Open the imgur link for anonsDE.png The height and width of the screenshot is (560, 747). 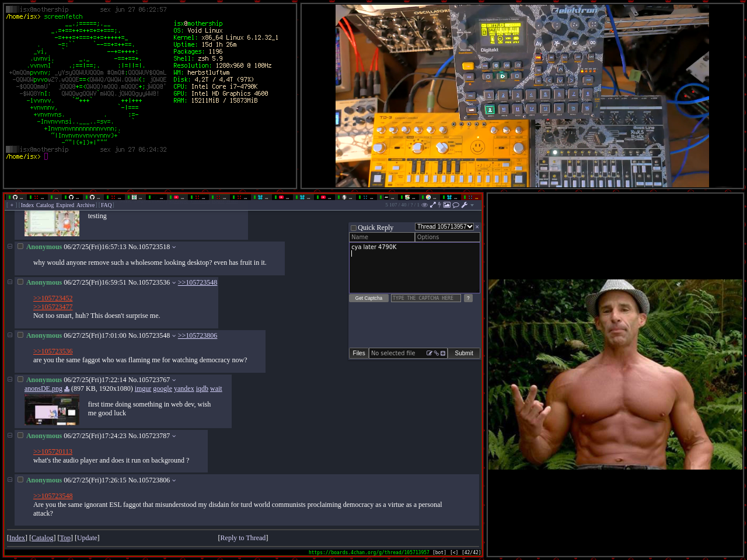143,388
